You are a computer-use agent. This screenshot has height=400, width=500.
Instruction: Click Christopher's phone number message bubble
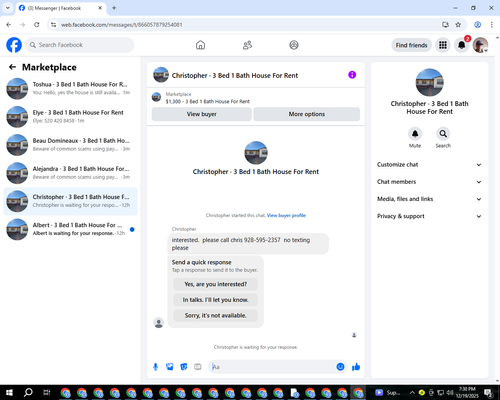(248, 244)
